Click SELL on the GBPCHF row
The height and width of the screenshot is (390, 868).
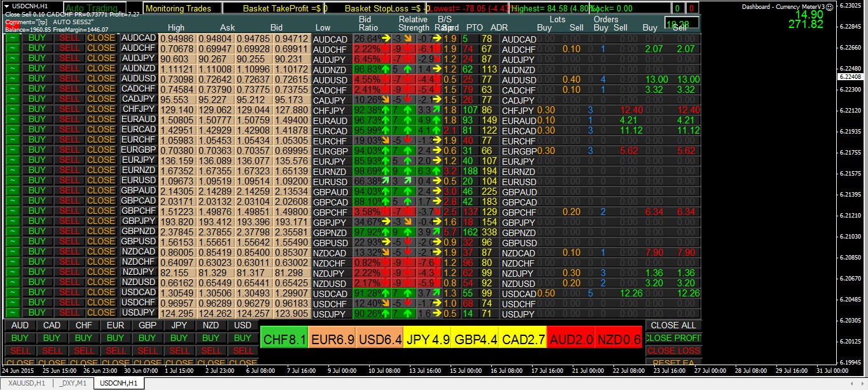(x=69, y=211)
